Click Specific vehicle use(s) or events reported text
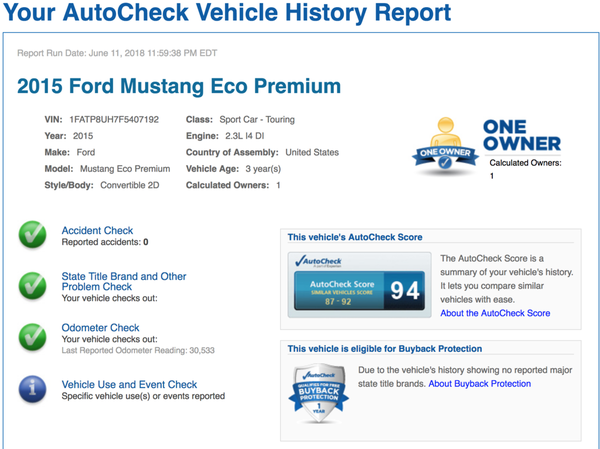 pyautogui.click(x=143, y=396)
